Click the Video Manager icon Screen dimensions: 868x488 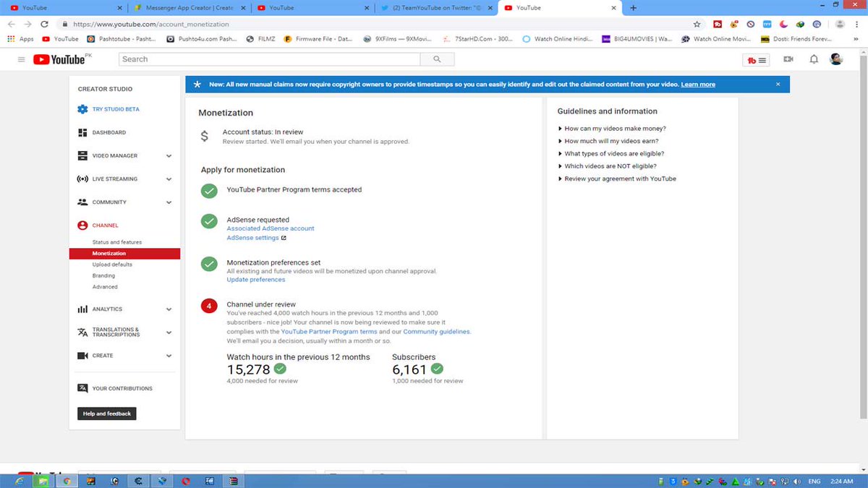[82, 155]
